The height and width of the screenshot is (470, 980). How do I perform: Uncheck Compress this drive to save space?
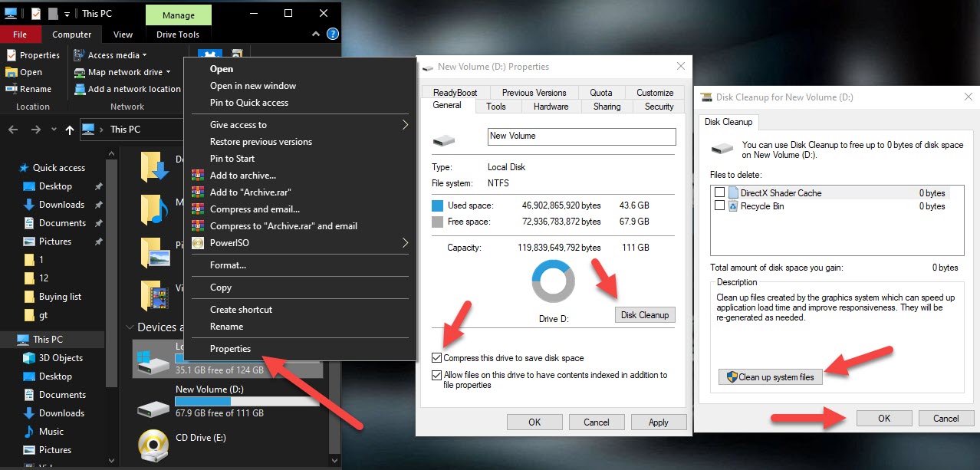tap(437, 358)
